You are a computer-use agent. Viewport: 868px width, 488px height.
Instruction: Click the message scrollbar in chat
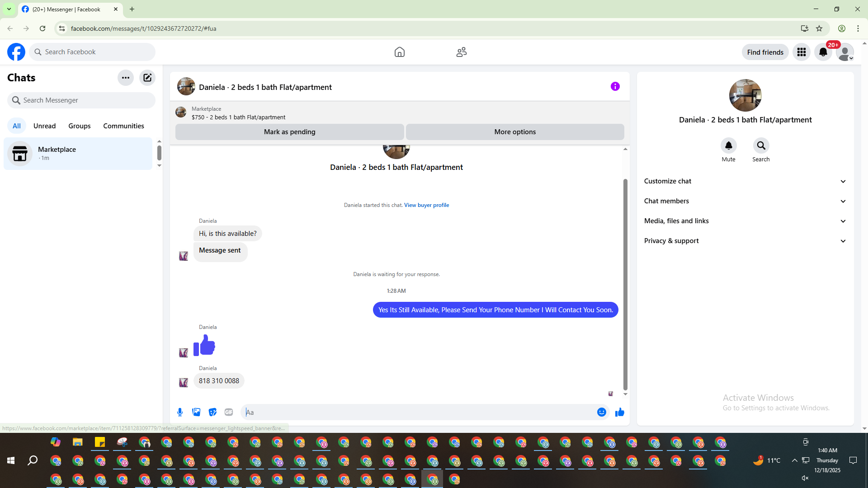(x=625, y=285)
